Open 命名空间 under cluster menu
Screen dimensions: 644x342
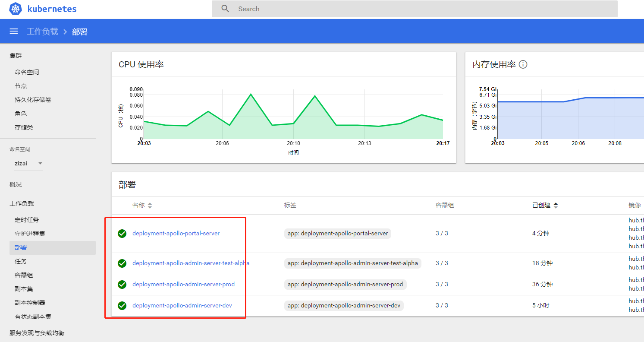click(x=27, y=72)
